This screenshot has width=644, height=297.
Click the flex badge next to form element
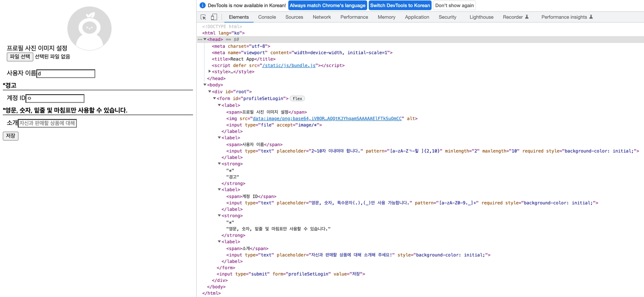tap(297, 99)
